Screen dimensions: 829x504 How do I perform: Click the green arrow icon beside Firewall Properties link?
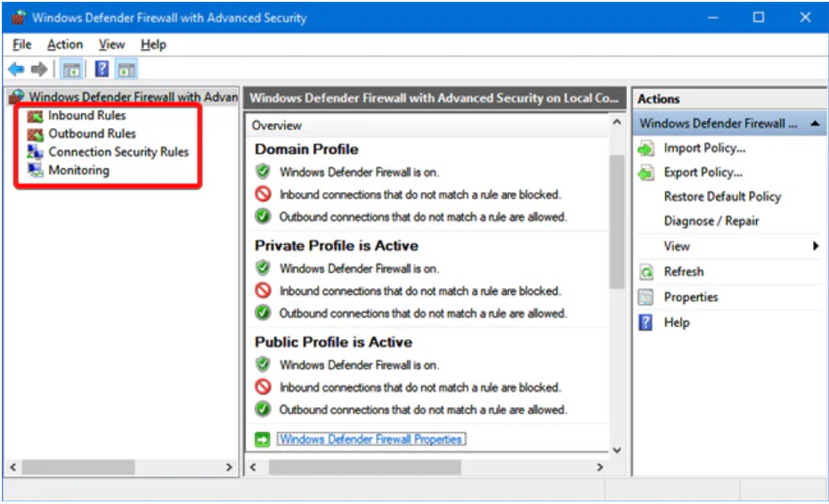pos(262,440)
